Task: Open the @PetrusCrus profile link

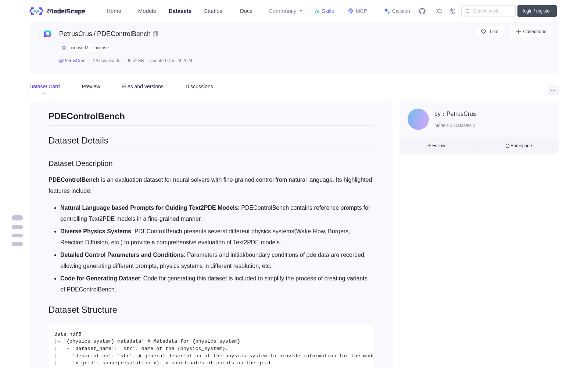Action: point(72,61)
